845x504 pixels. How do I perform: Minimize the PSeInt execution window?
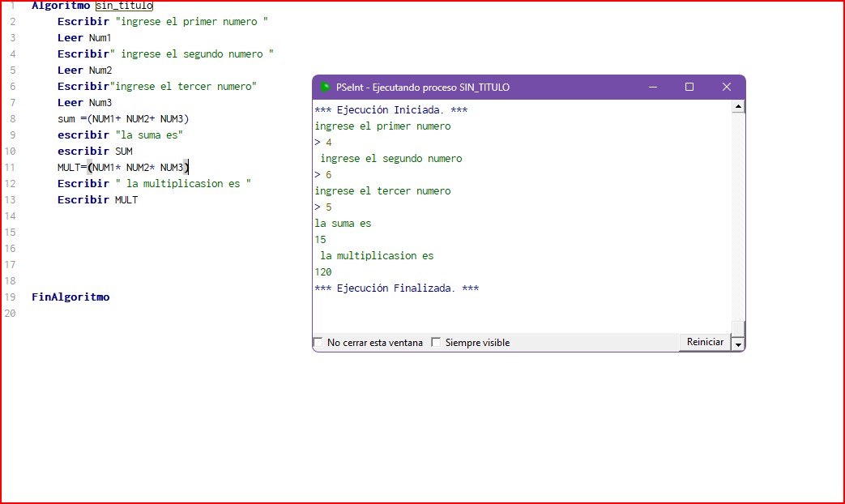(x=653, y=88)
